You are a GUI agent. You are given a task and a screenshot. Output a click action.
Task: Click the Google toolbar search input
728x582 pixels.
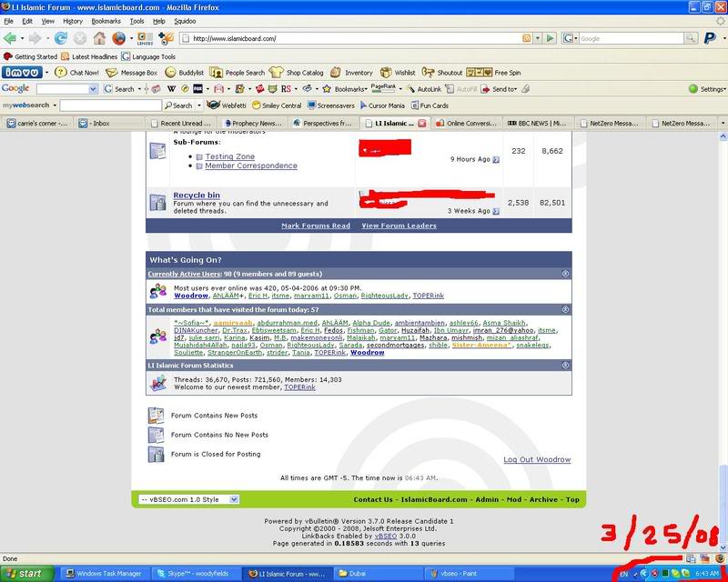click(66, 88)
